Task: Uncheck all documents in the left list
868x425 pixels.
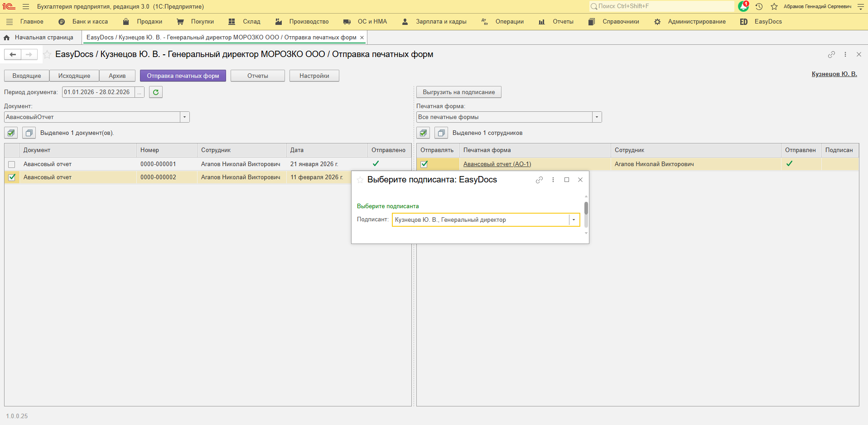Action: [x=29, y=133]
